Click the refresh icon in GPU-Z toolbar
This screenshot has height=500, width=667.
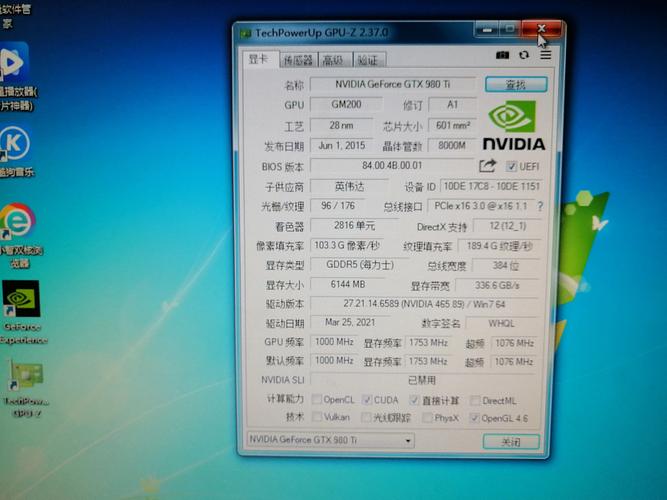point(523,56)
